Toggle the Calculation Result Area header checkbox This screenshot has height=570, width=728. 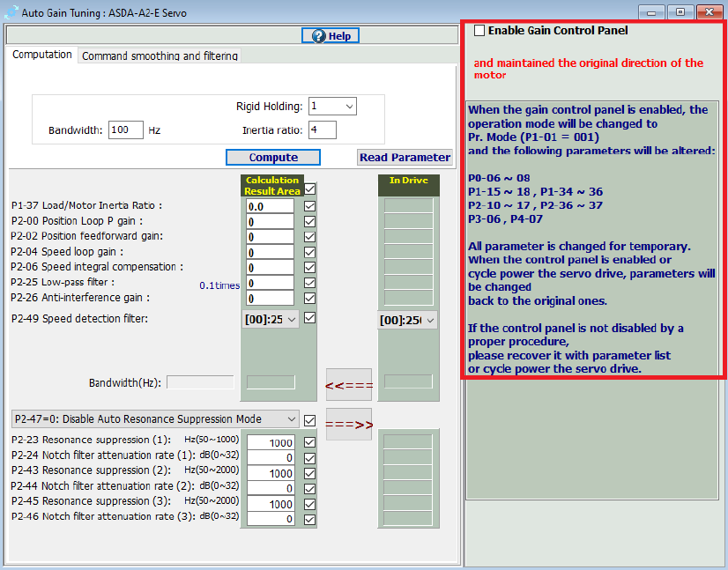[309, 189]
